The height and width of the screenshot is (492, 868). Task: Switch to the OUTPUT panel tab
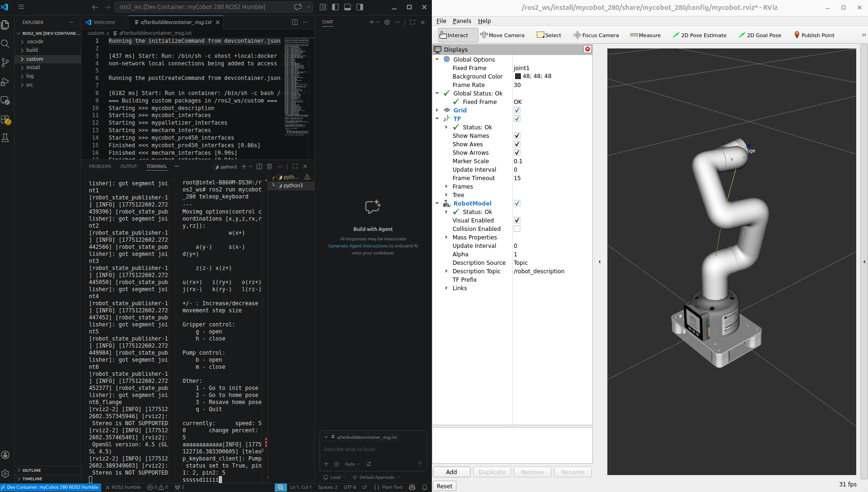coord(128,167)
